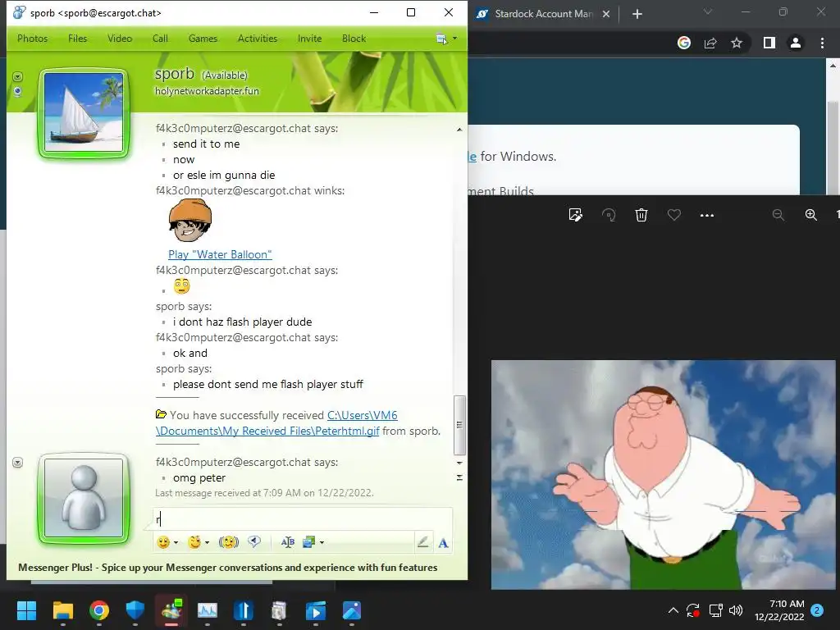840x630 pixels.
Task: Favorite the image with heart icon
Action: tap(674, 215)
